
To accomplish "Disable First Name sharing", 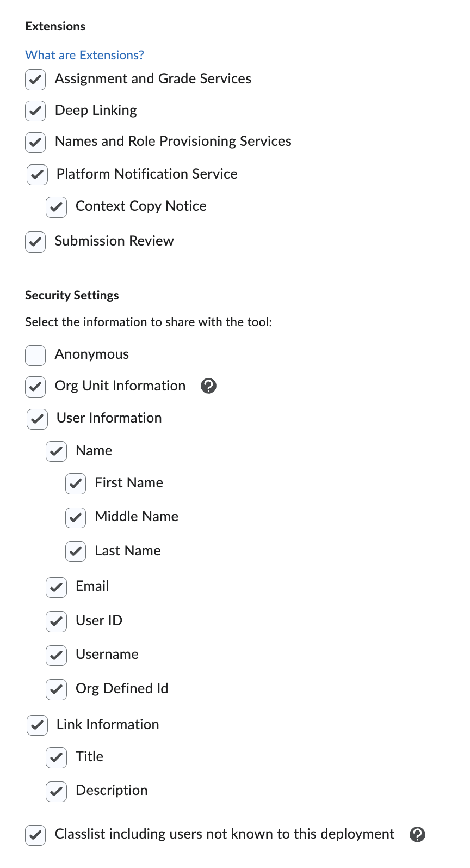I will [75, 484].
